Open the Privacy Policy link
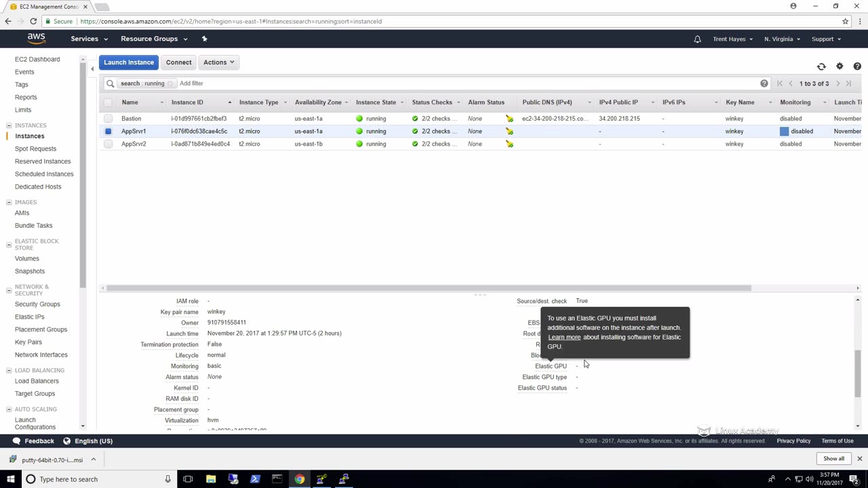The width and height of the screenshot is (868, 488). (793, 441)
